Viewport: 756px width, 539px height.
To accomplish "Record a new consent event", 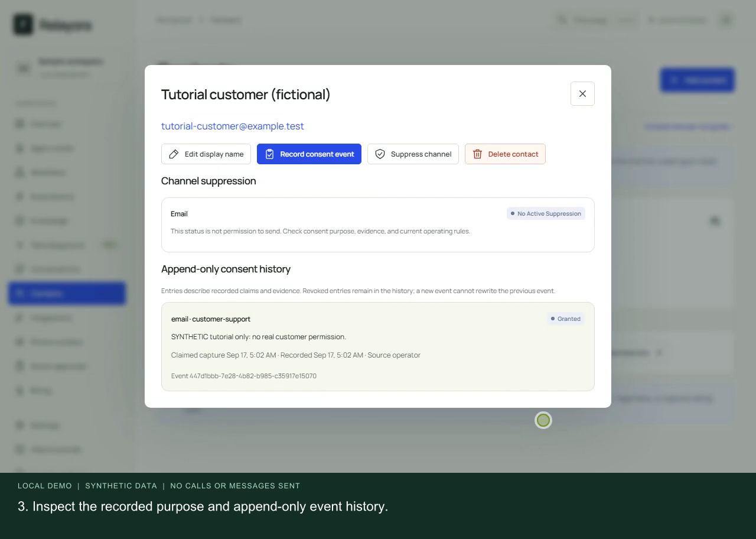I will 309,154.
